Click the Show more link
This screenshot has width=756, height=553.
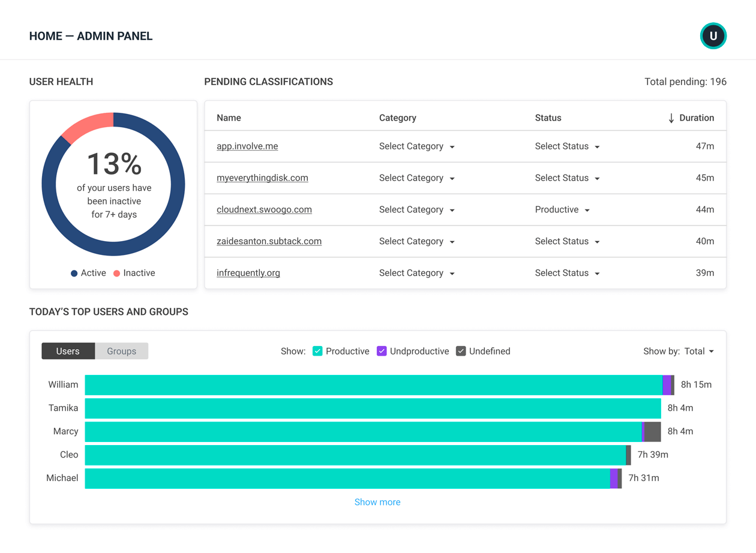[377, 502]
